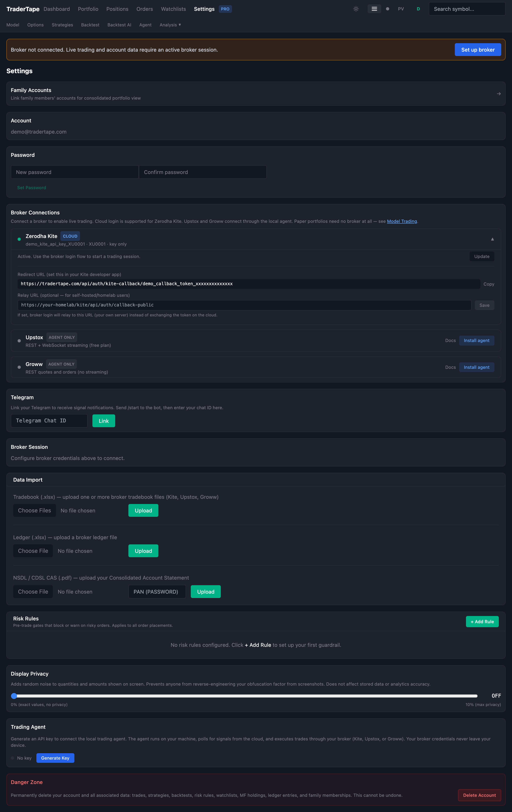This screenshot has width=512, height=812.
Task: Focus the Telegram Chat ID field
Action: (x=49, y=420)
